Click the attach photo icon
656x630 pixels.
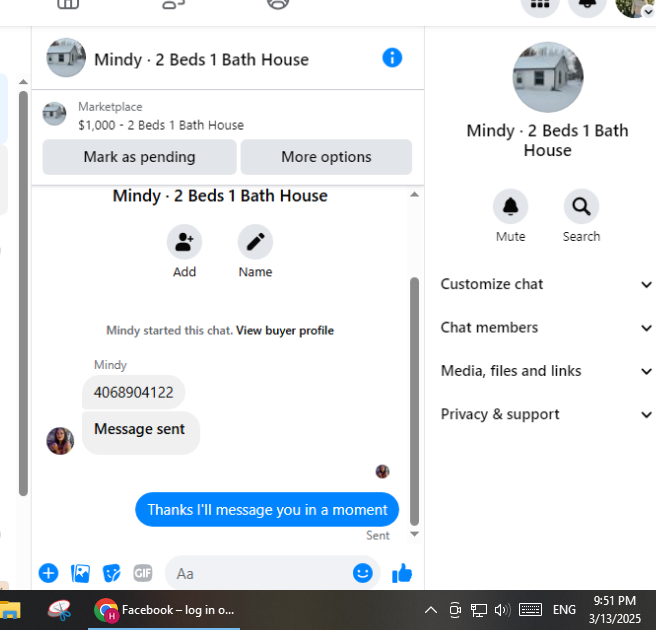coord(80,573)
